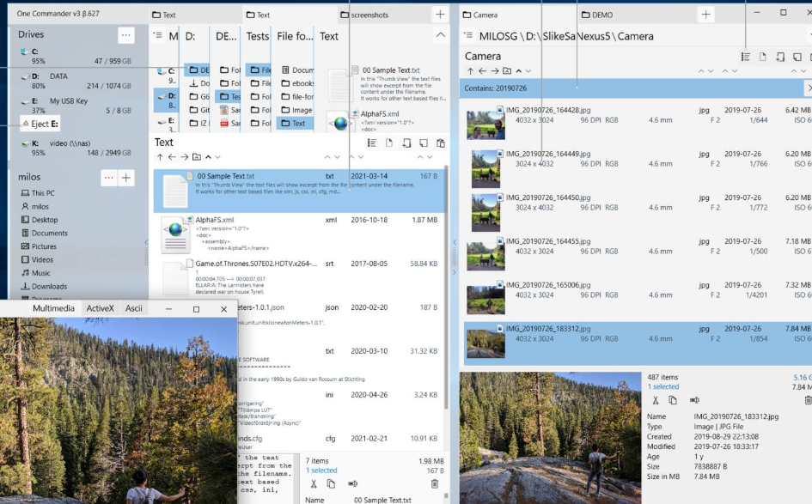
Task: Open the right pane hamburger menu
Action: 468,35
